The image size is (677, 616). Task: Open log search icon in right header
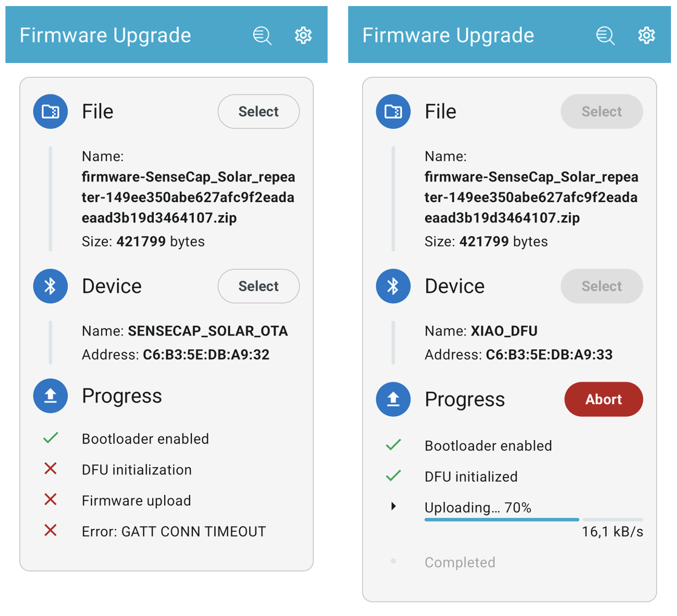pos(606,35)
